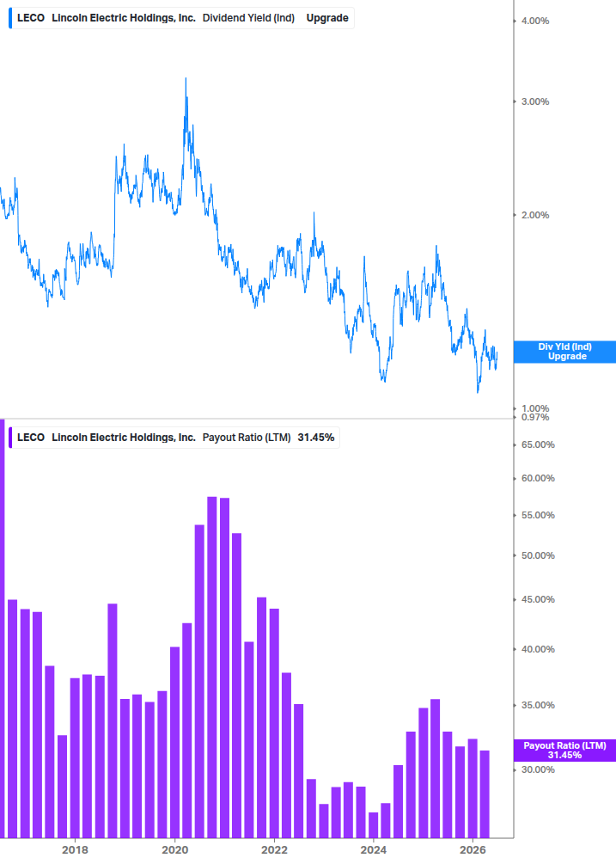This screenshot has width=616, height=864.
Task: Click the 1.00% dividend yield axis label
Action: [x=535, y=408]
